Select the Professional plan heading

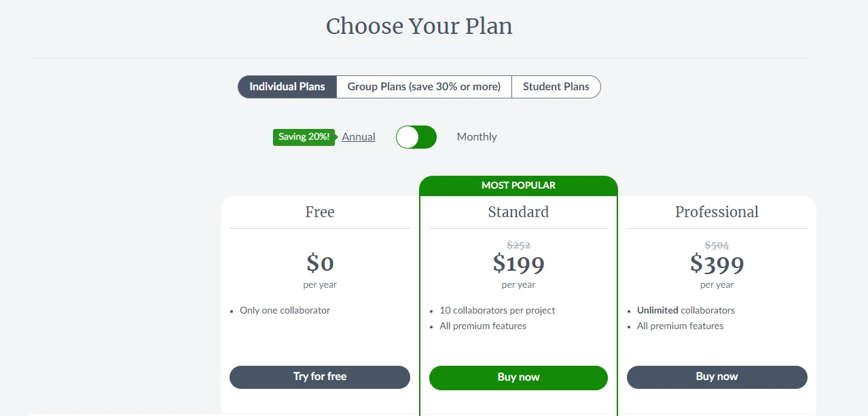(x=717, y=212)
